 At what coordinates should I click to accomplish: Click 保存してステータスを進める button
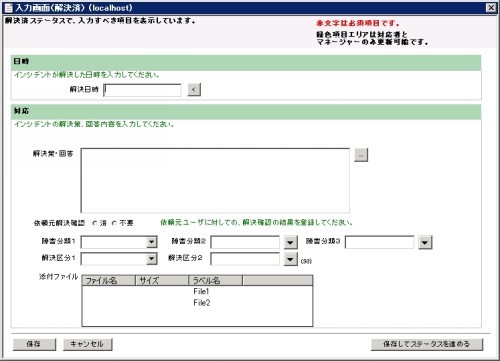point(427,344)
